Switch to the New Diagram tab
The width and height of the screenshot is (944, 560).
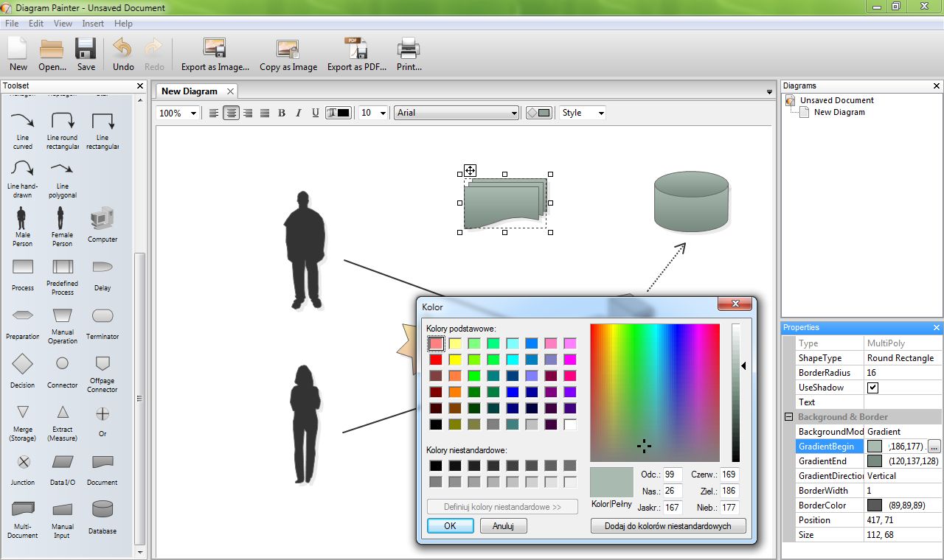[189, 91]
